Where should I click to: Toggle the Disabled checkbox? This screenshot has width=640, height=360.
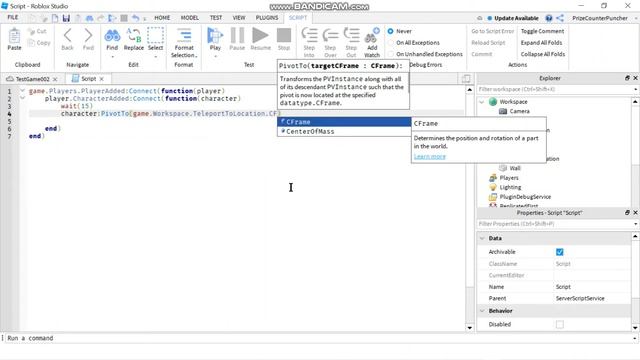coord(560,324)
